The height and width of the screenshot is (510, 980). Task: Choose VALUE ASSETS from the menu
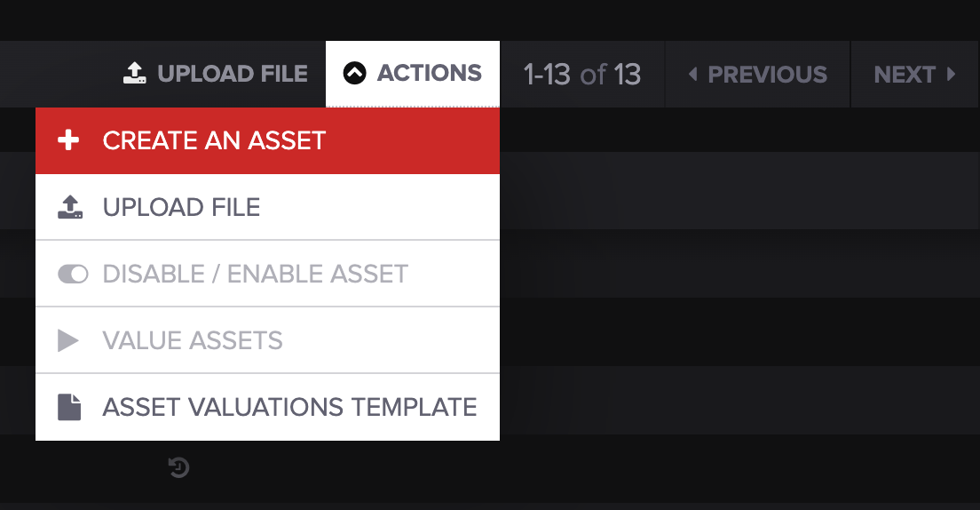[193, 340]
